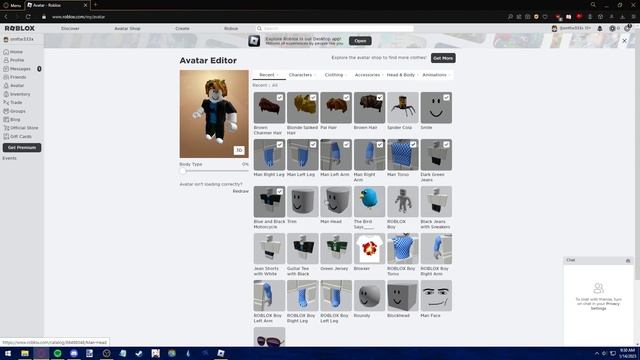Collapse the Chat panel with its header icon
This screenshot has width=640, height=360.
pos(628,260)
